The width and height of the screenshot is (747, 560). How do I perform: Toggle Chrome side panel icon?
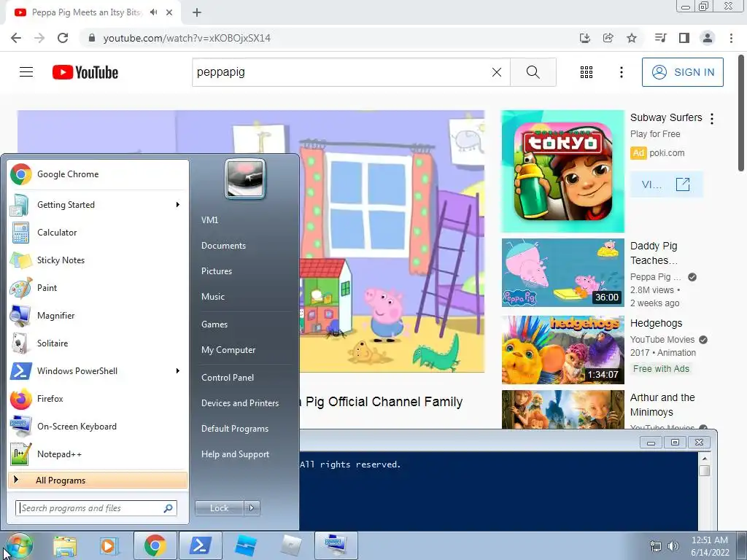[x=684, y=38]
